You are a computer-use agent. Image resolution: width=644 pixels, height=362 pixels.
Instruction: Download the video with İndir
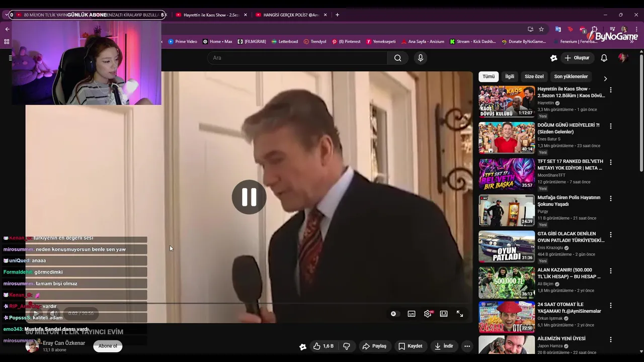click(444, 346)
